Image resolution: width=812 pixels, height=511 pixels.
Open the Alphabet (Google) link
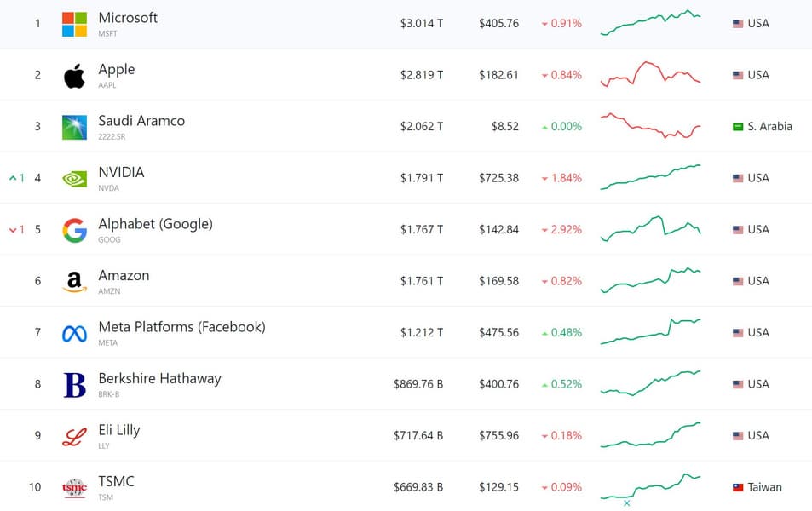point(155,224)
